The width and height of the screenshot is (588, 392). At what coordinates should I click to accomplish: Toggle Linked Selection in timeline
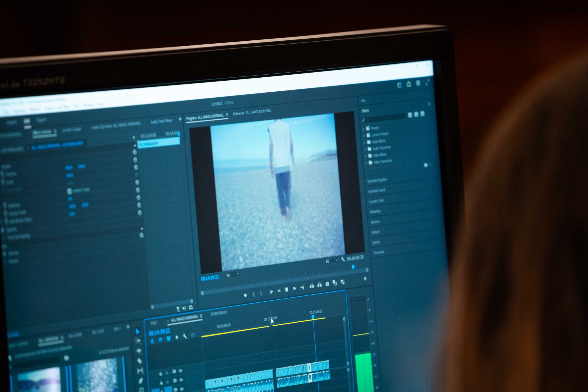point(169,339)
